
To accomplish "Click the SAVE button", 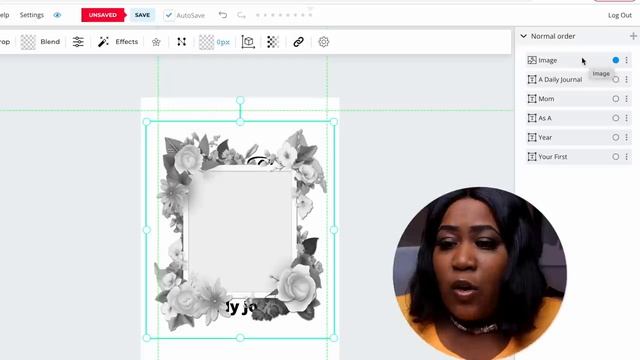I will click(142, 15).
